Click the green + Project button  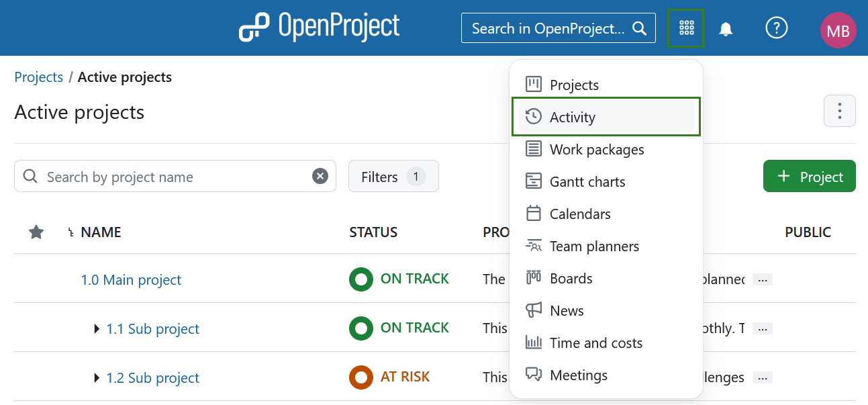[x=809, y=176]
